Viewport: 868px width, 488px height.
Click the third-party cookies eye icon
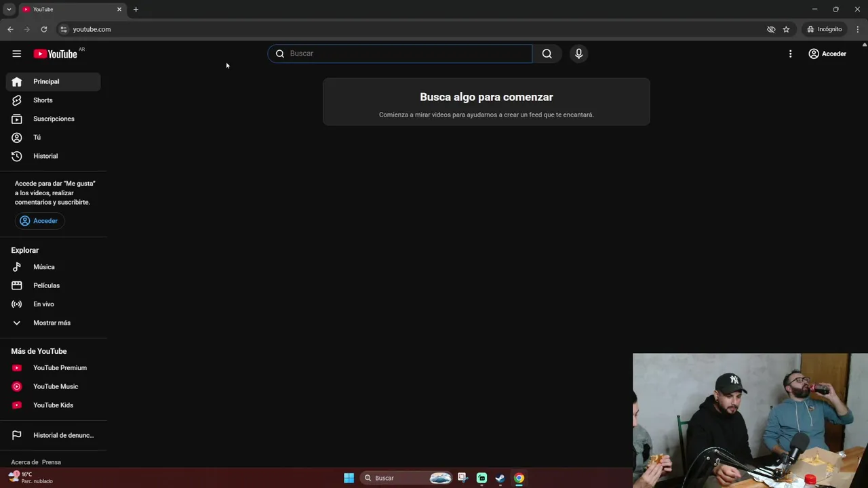[x=771, y=29]
